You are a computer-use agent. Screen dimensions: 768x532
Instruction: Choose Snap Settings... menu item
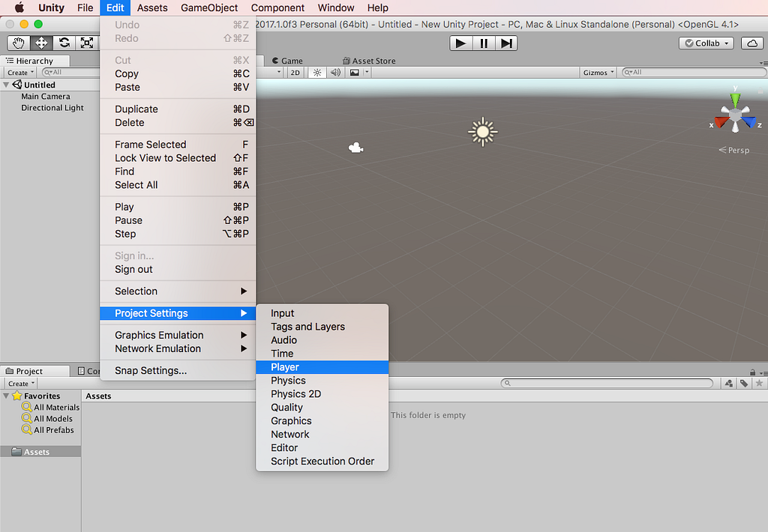pos(178,370)
